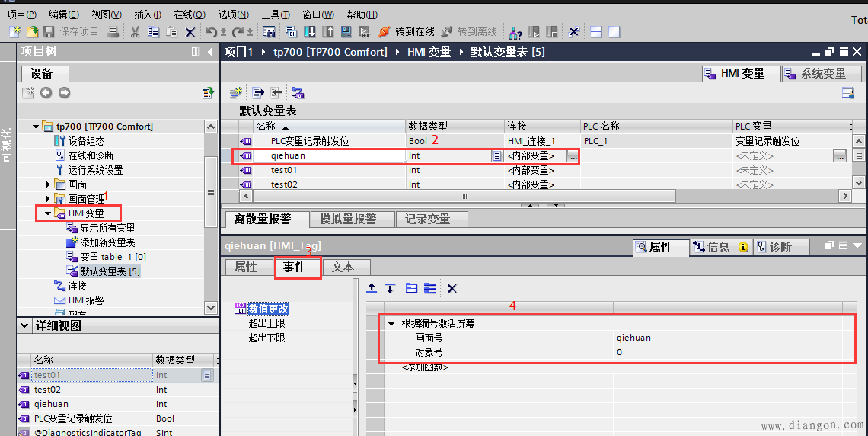Expand the 画面管理 folder in tree
868x436 pixels.
click(48, 198)
